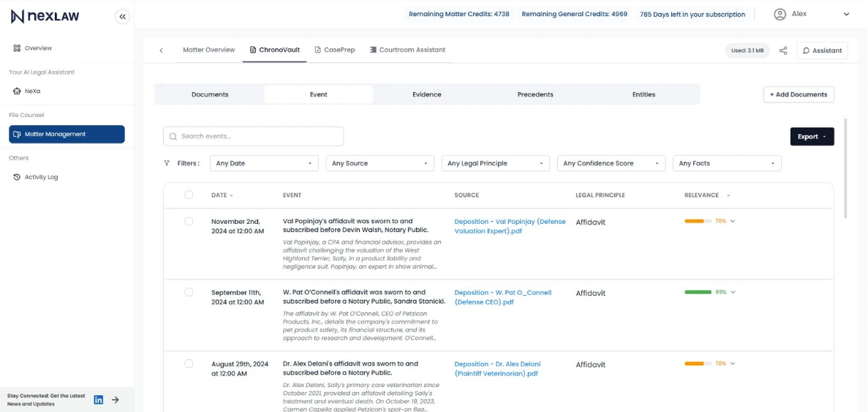The height and width of the screenshot is (412, 868).
Task: Check the Dr. Alex Delani affidavit row
Action: click(189, 364)
